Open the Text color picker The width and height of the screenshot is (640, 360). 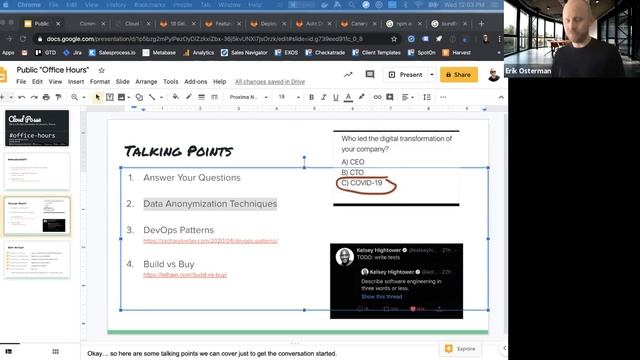[348, 97]
